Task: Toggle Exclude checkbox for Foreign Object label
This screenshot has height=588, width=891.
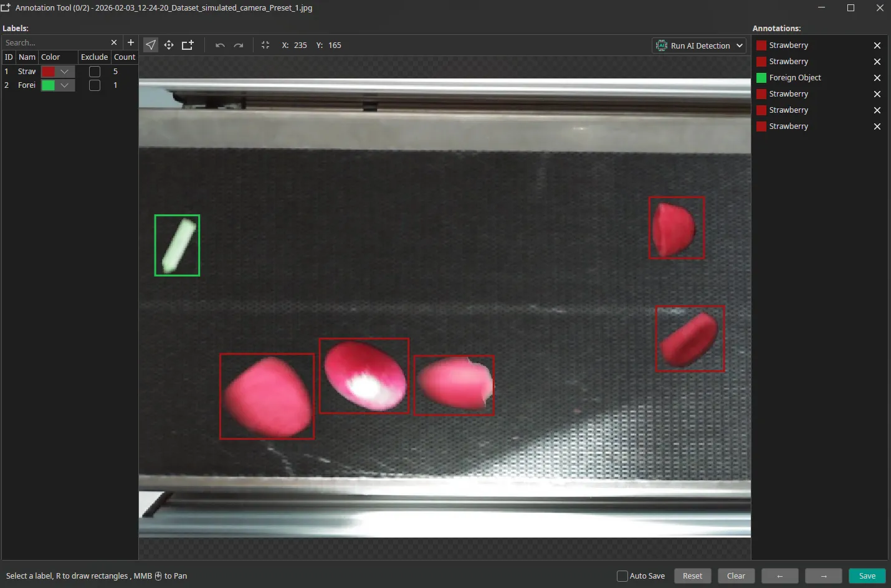Action: [95, 85]
